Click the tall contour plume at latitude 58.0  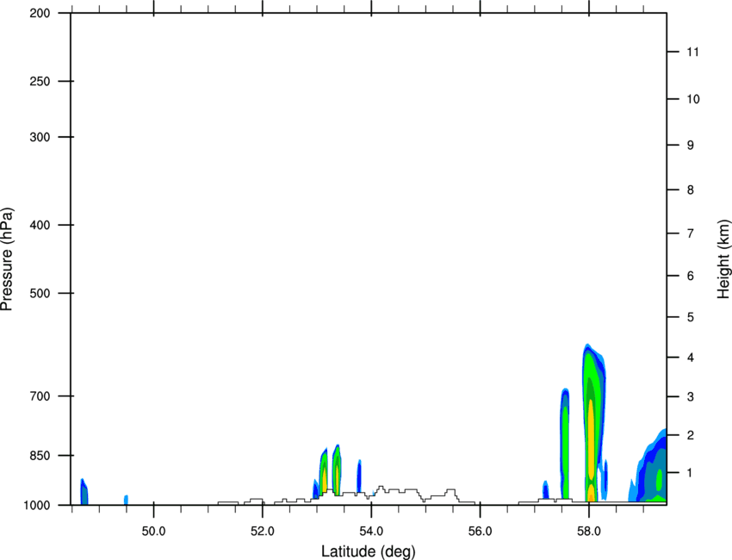pyautogui.click(x=592, y=423)
